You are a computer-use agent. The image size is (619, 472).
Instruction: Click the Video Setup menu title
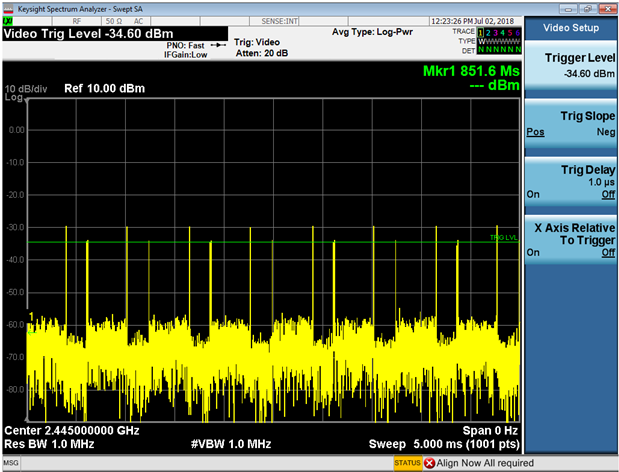point(571,28)
